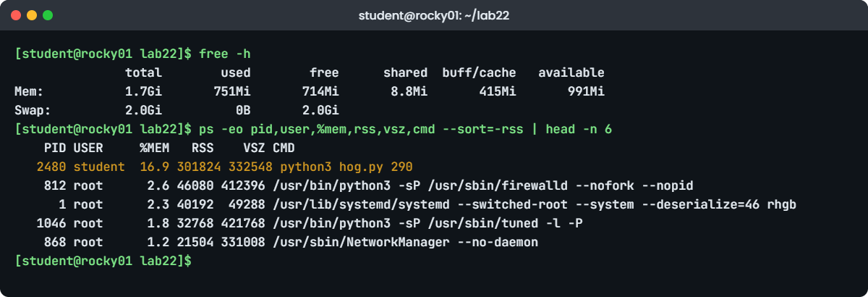
Task: Click the final empty shell prompt line
Action: click(x=103, y=262)
